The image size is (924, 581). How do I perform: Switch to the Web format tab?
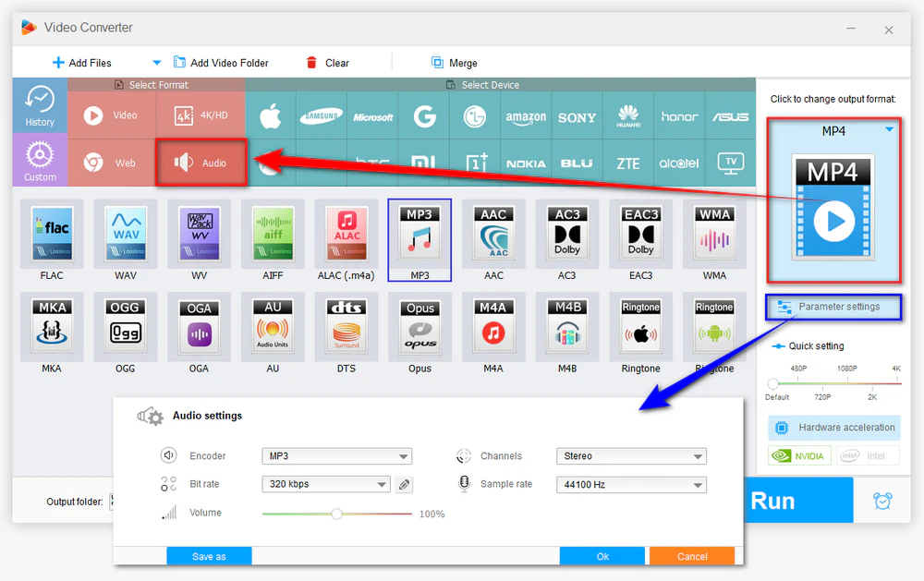112,163
